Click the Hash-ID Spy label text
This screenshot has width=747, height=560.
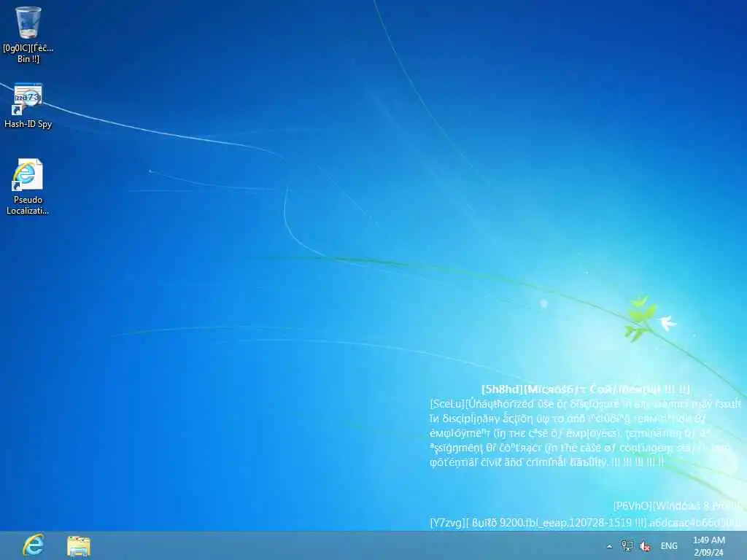(x=28, y=124)
